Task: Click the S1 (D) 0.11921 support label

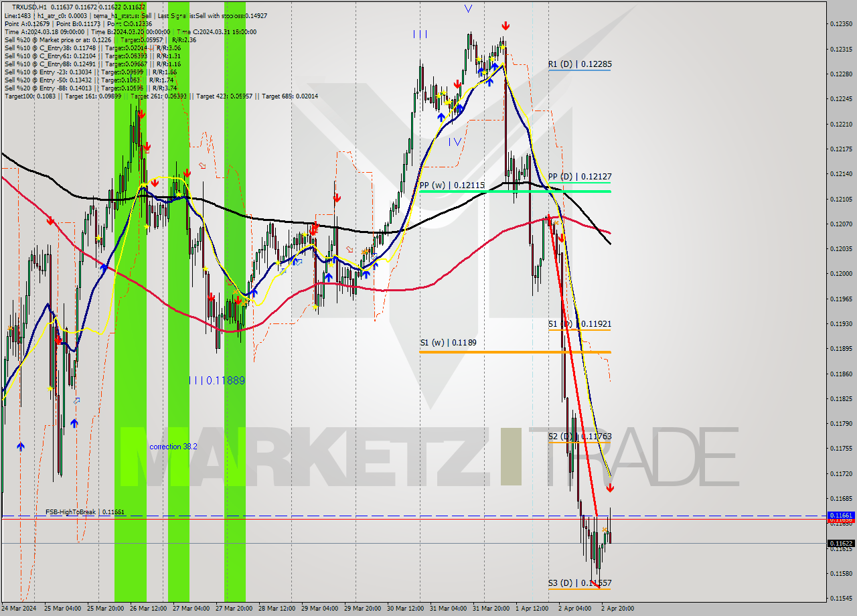Action: point(580,324)
